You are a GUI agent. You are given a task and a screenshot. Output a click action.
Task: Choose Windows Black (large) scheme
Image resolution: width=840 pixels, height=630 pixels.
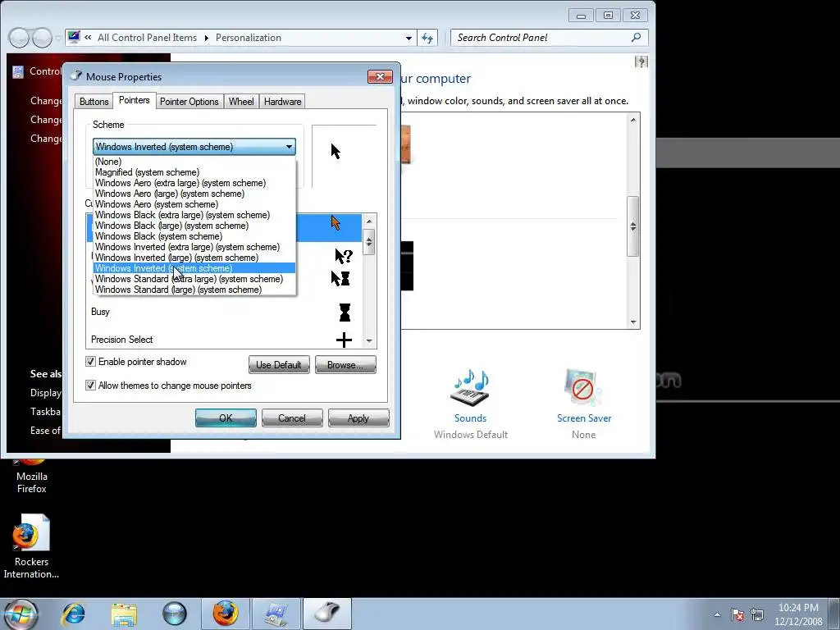click(194, 226)
